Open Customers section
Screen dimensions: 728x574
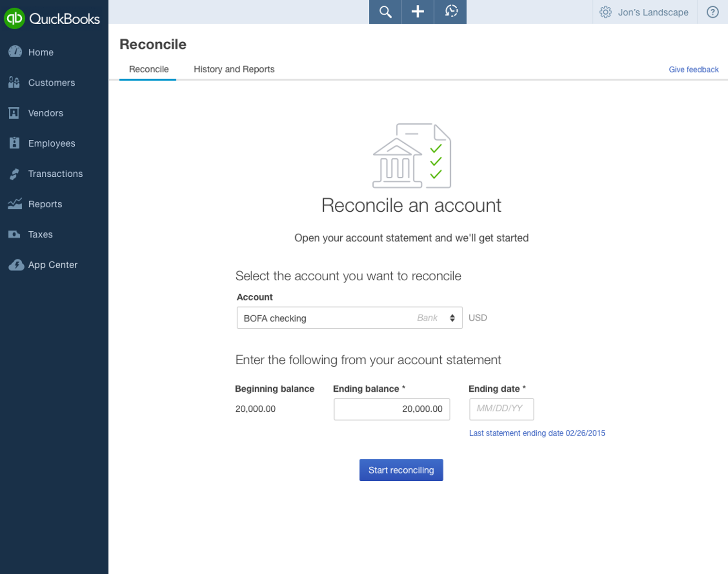coord(51,83)
